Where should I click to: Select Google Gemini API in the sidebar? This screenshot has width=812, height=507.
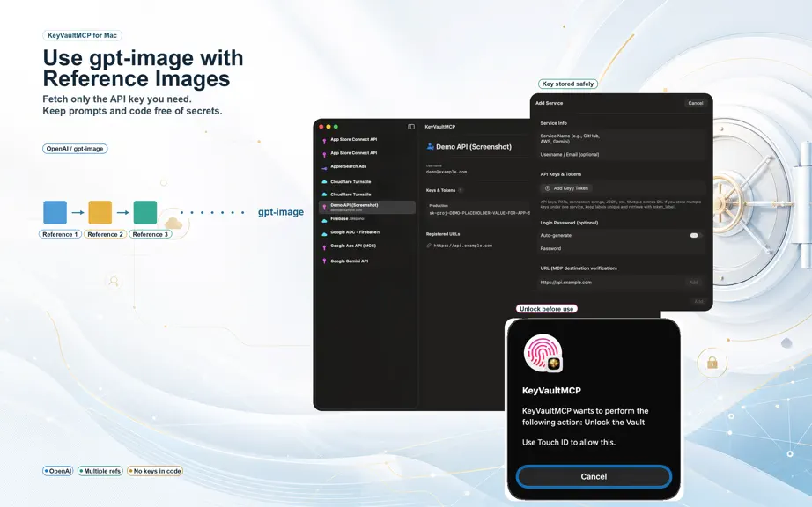pyautogui.click(x=349, y=261)
